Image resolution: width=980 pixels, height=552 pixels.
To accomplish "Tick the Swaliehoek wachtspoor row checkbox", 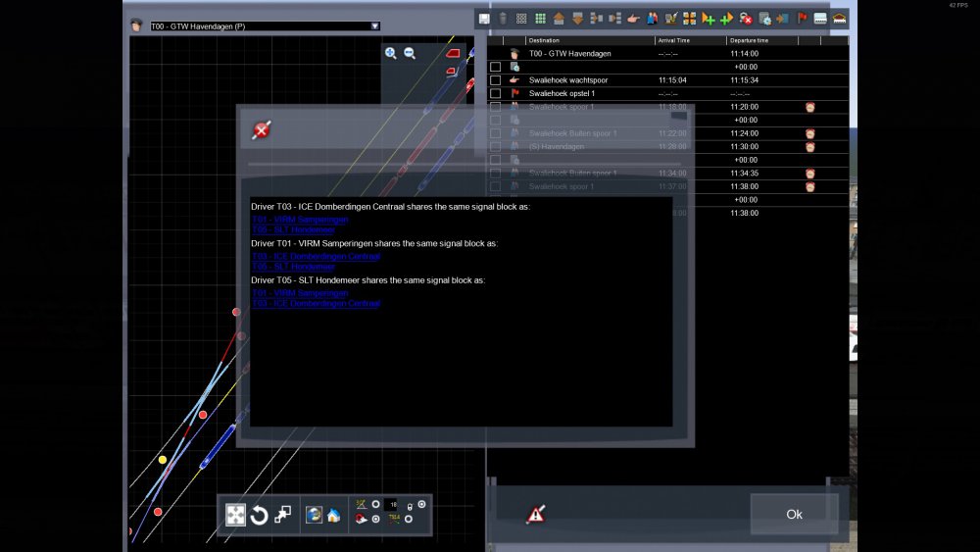I will pos(496,80).
